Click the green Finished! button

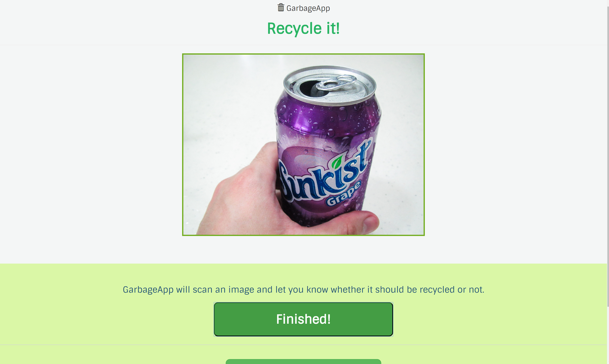[303, 319]
